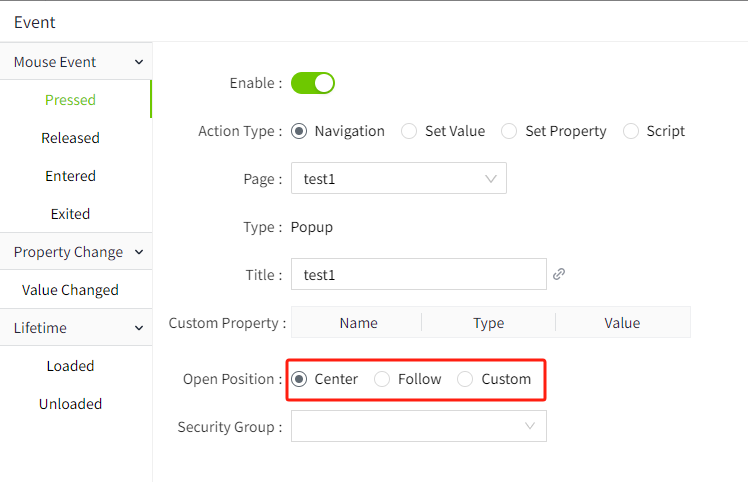Toggle the Enable switch off
Screen dimensions: 748x482
point(312,83)
